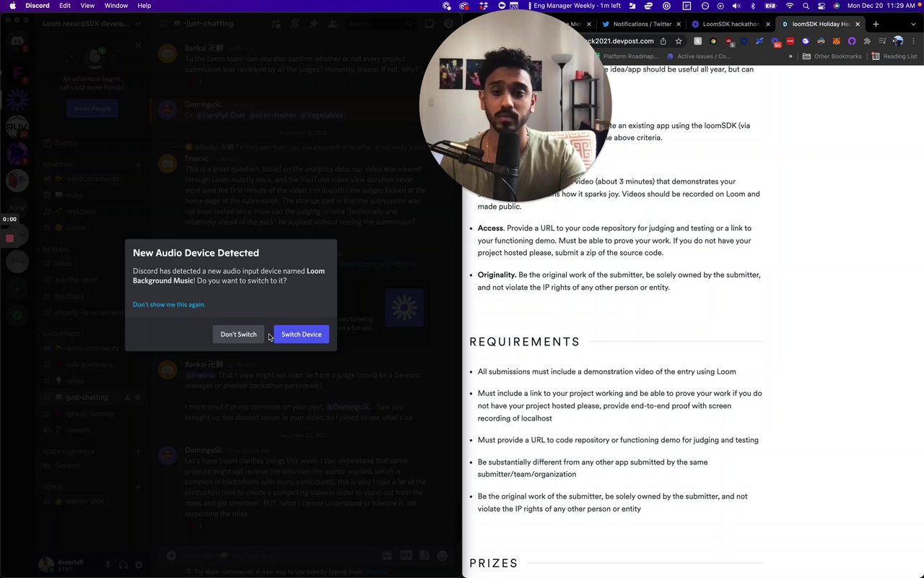Toggle notification settings bell in channel header
The height and width of the screenshot is (578, 924).
click(295, 24)
